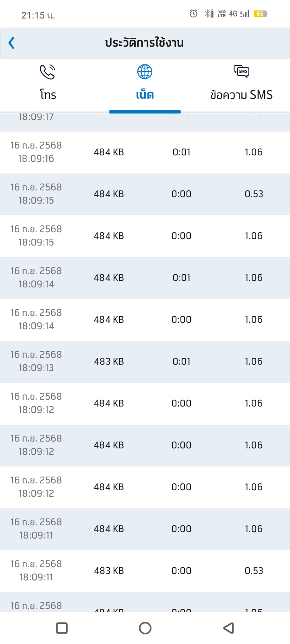Screen dimensions: 290x644
Task: Tap the battery level indicator
Action: click(x=260, y=14)
